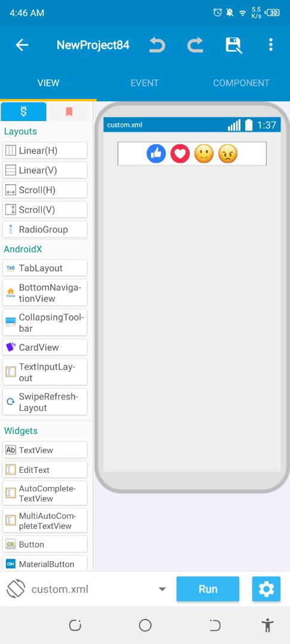Select the red heart image
Image resolution: width=290 pixels, height=644 pixels.
180,154
